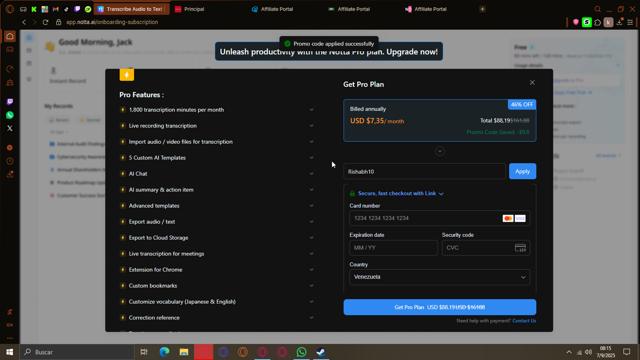Expand Live transcription for meetings row

pyautogui.click(x=311, y=253)
